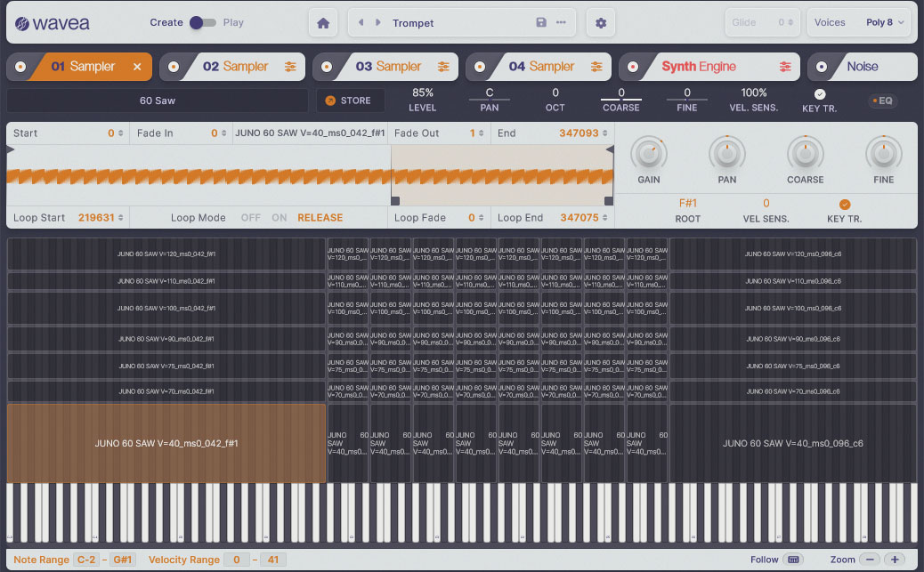The height and width of the screenshot is (572, 924).
Task: Open 03 Sampler mixer settings icon
Action: pos(443,67)
